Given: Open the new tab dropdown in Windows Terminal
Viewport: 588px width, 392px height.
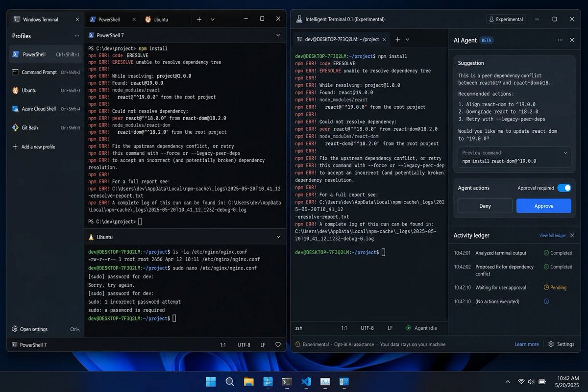Looking at the screenshot, I should pos(213,20).
